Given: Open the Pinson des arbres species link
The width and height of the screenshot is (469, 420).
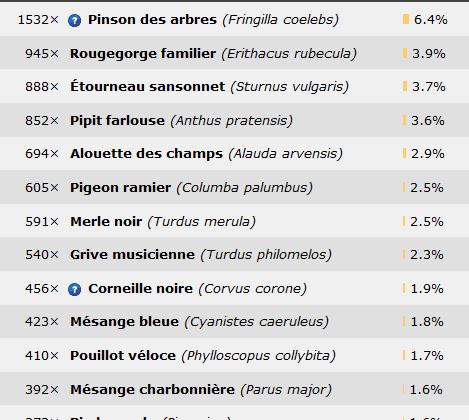Looking at the screenshot, I should pos(152,20).
